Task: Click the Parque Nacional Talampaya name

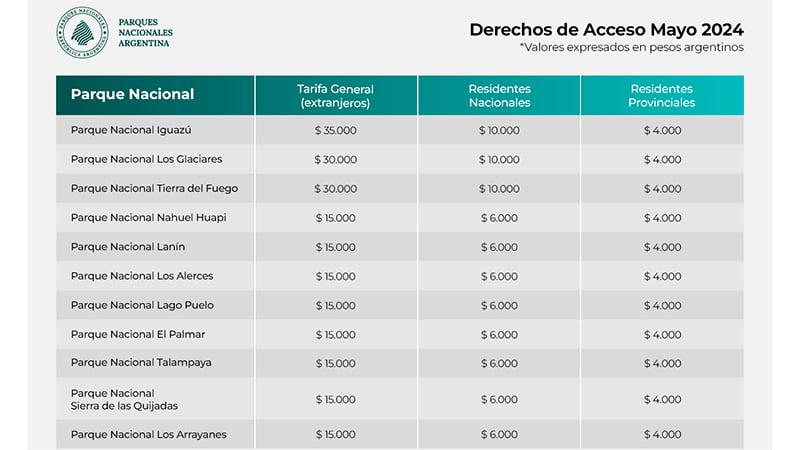Action: tap(141, 362)
